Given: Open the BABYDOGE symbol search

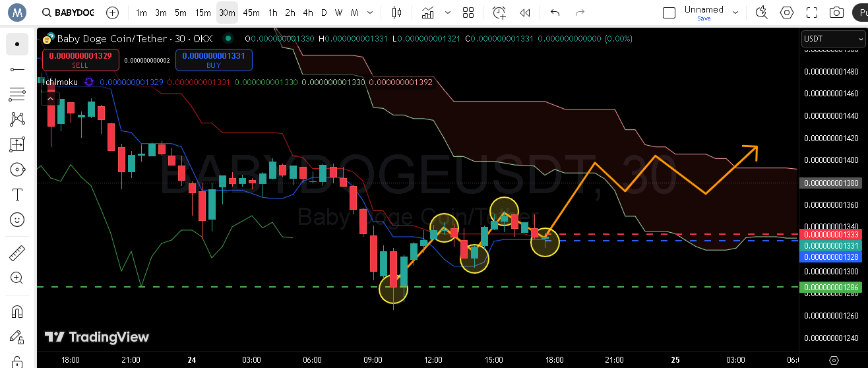Looking at the screenshot, I should click(67, 13).
